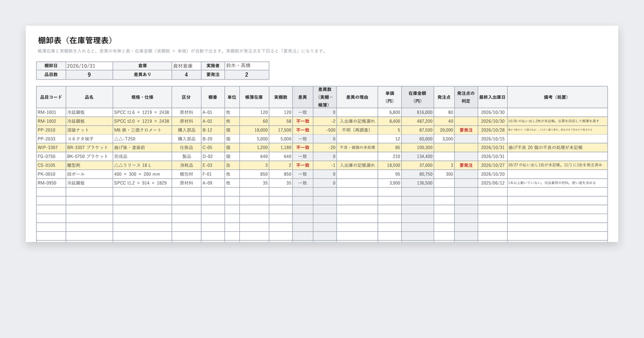This screenshot has height=338, width=644.
Task: Click item code FG-0750
Action: pyautogui.click(x=51, y=156)
